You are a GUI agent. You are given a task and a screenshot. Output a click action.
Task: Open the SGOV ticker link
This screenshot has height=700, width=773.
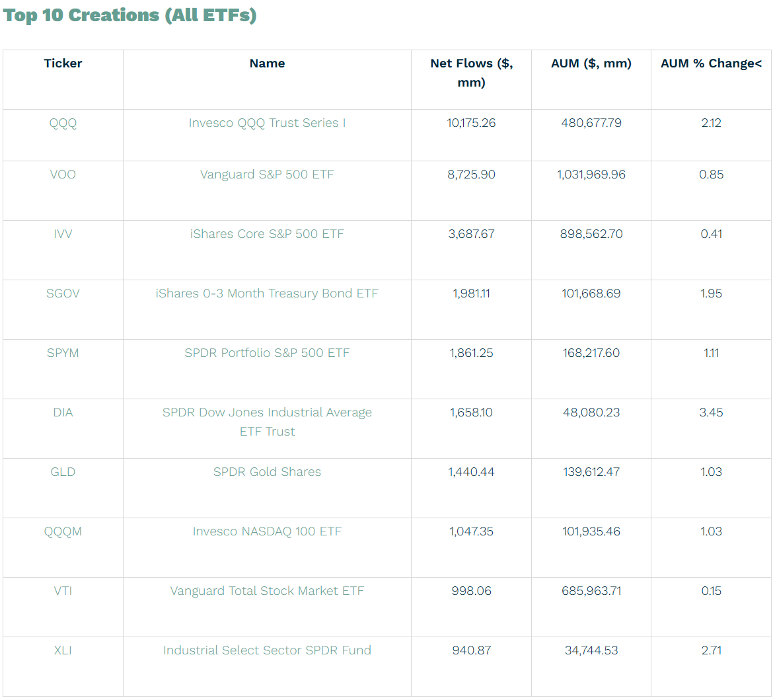[63, 293]
